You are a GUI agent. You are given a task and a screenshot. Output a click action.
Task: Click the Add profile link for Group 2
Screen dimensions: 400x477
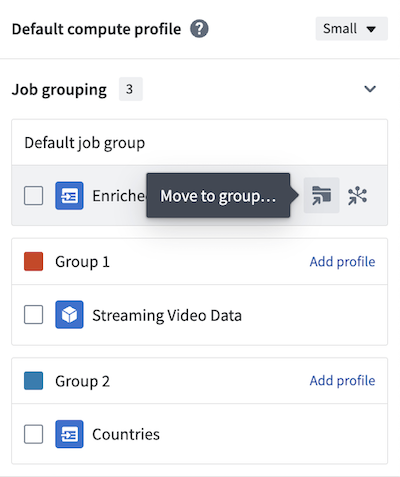(x=342, y=381)
